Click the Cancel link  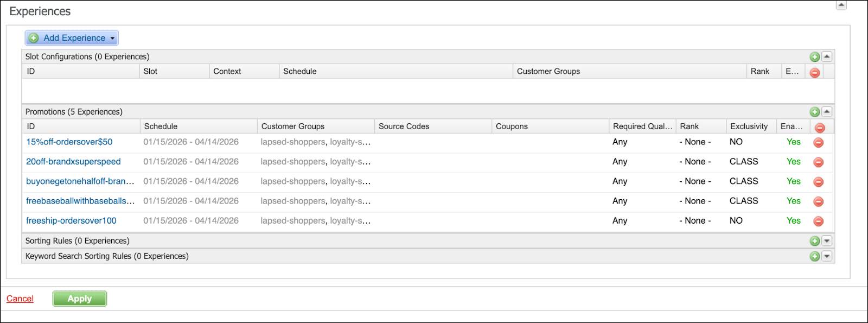tap(20, 299)
